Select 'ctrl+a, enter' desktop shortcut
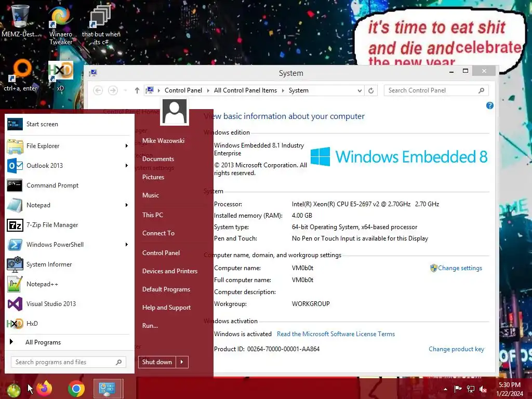Image resolution: width=532 pixels, height=399 pixels. pyautogui.click(x=20, y=75)
